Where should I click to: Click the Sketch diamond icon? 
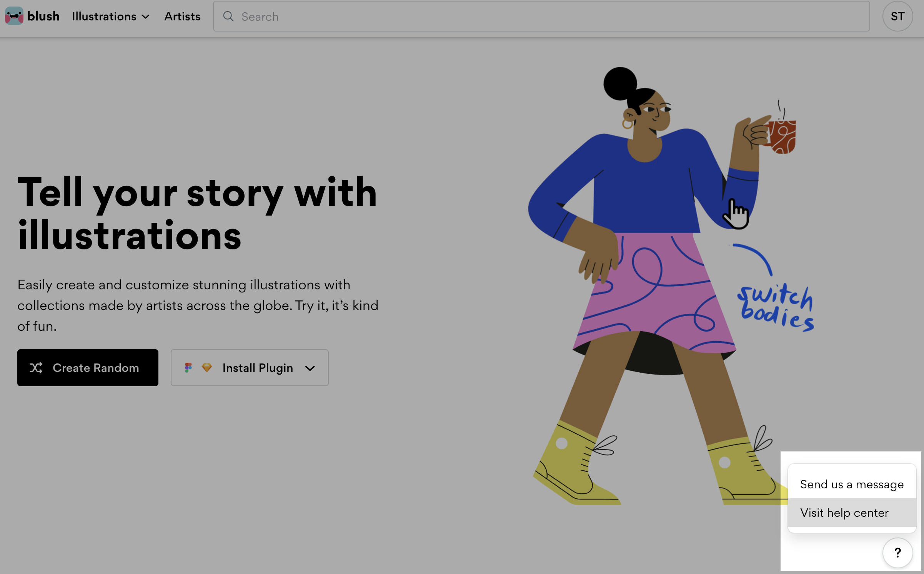207,368
